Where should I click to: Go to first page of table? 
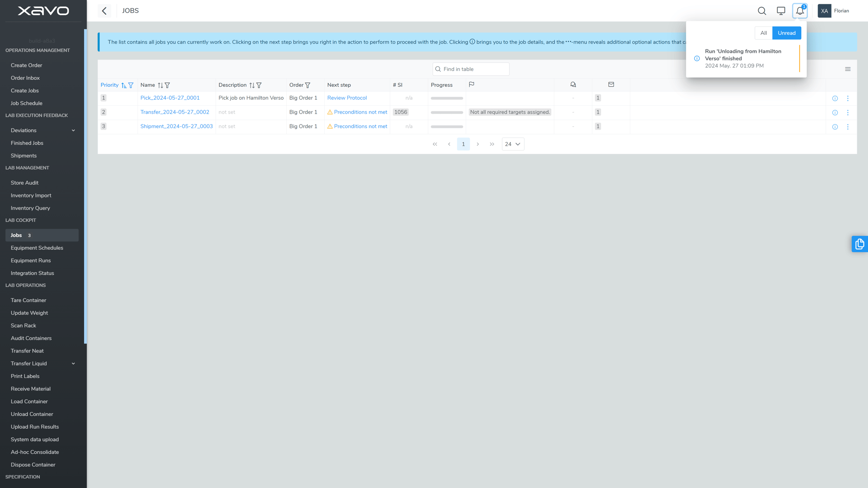click(435, 144)
